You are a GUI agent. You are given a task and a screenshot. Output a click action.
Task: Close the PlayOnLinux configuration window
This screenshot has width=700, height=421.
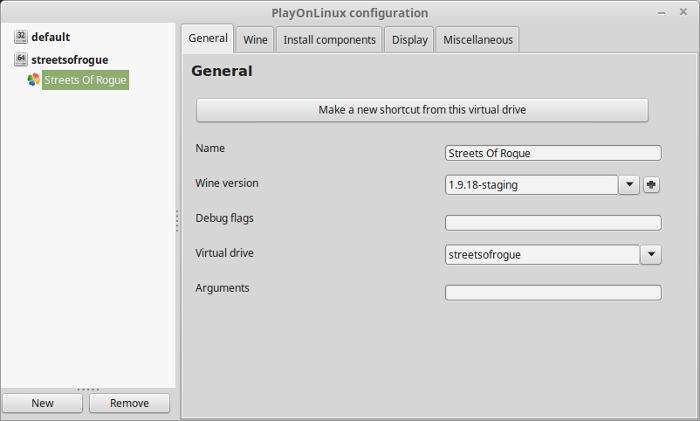coord(683,12)
